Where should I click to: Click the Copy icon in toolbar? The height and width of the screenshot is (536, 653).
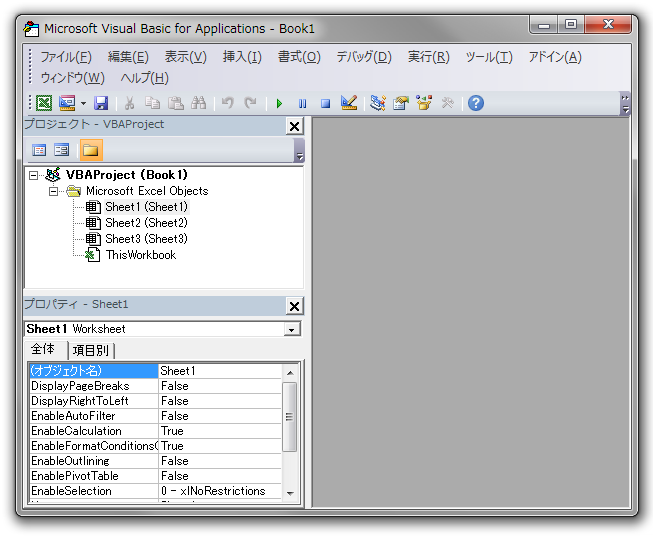pyautogui.click(x=152, y=103)
